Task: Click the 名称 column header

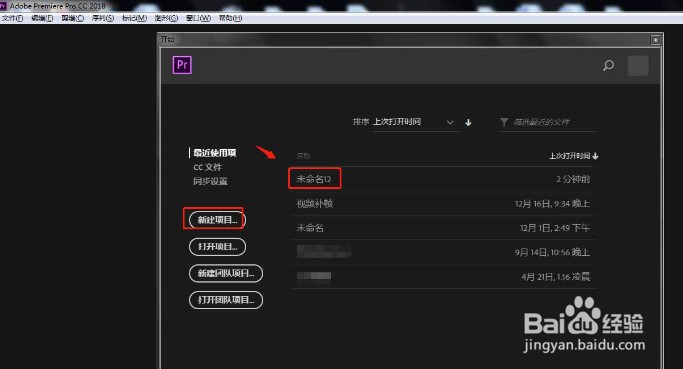Action: [x=303, y=156]
